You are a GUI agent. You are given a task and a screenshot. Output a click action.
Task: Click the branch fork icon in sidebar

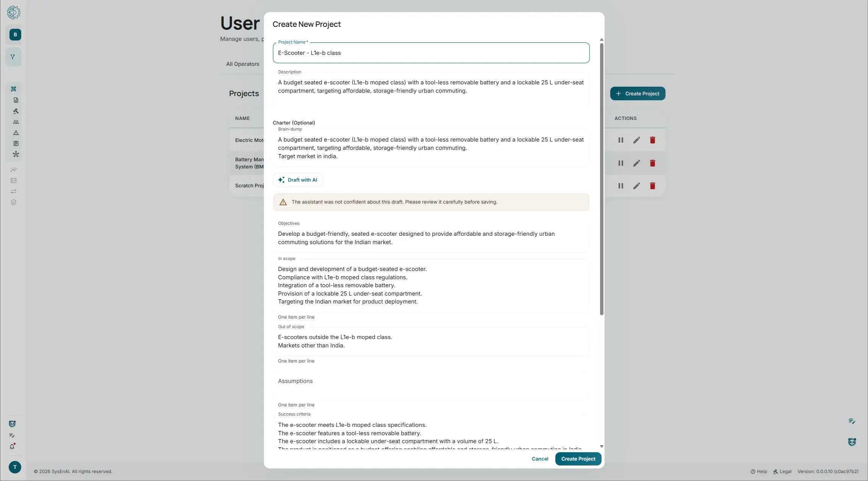pos(13,57)
